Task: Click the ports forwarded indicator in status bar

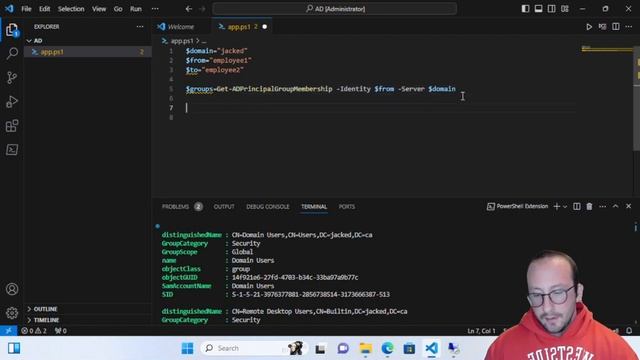Action: click(61, 331)
